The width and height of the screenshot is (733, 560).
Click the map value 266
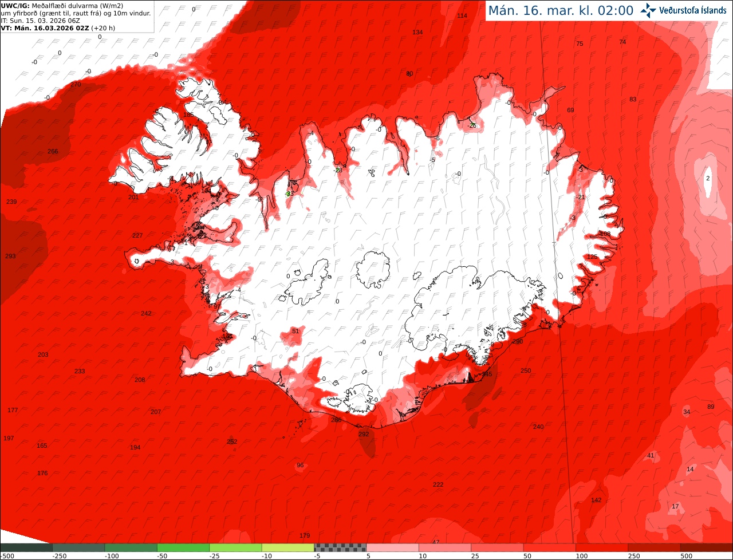pyautogui.click(x=53, y=151)
